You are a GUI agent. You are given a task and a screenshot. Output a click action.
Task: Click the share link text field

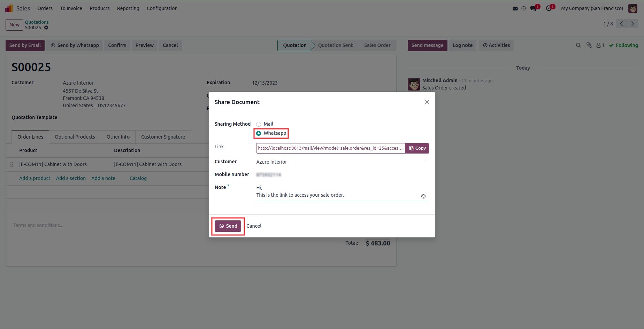coord(330,148)
